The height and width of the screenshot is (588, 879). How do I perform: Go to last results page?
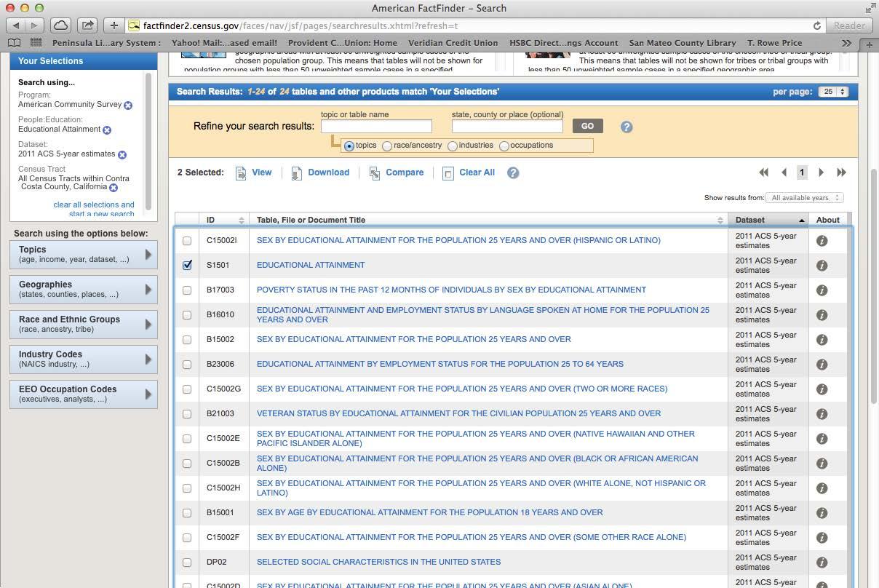point(841,172)
